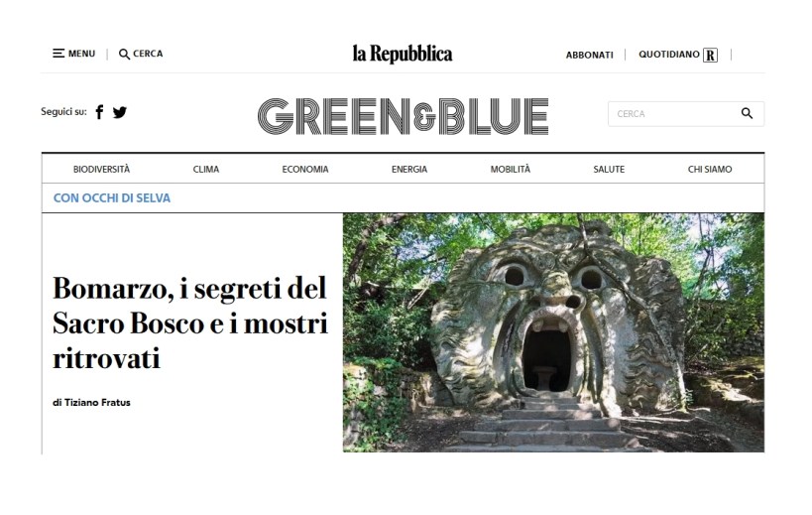Click the la Repubblica logo
The width and height of the screenshot is (812, 515).
tap(403, 54)
